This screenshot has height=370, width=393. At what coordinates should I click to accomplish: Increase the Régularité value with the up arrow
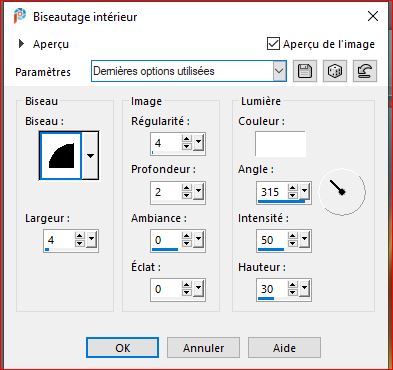(x=187, y=139)
